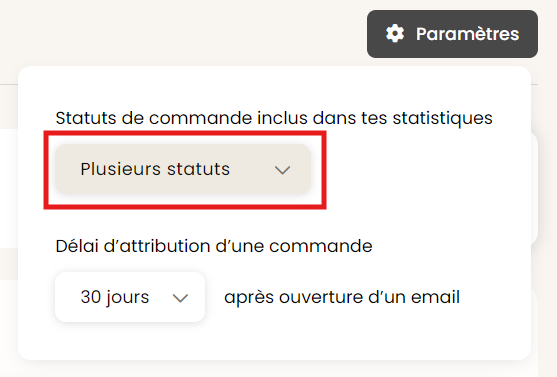Click the 'Paramètres' label text
This screenshot has width=557, height=377.
coord(467,34)
